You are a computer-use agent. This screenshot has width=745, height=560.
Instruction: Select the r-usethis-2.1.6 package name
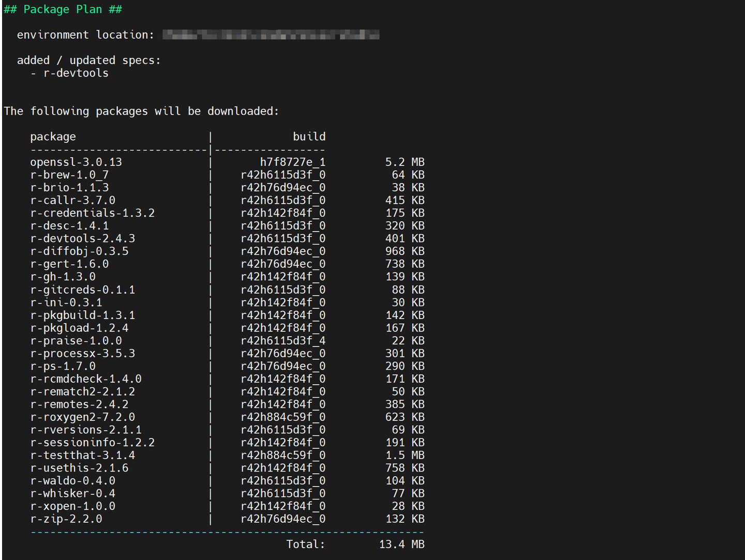point(79,468)
